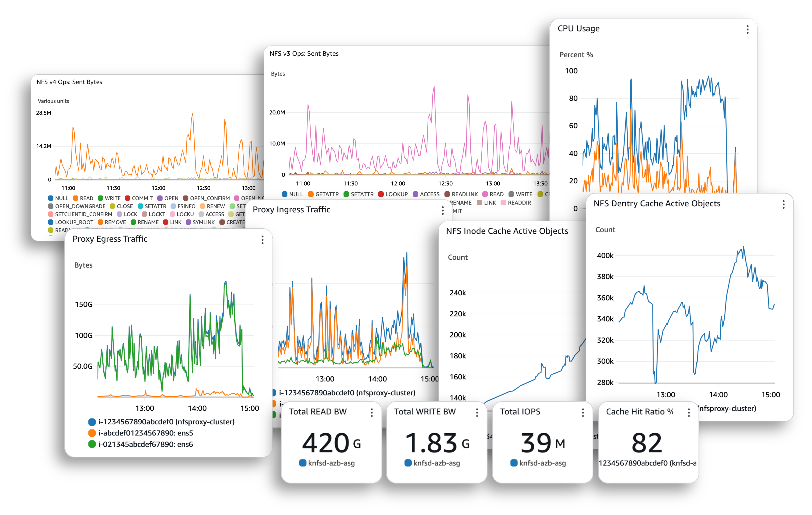This screenshot has width=812, height=515.
Task: Select LOCKT legend entry in NFS v4 chart
Action: pyautogui.click(x=154, y=214)
